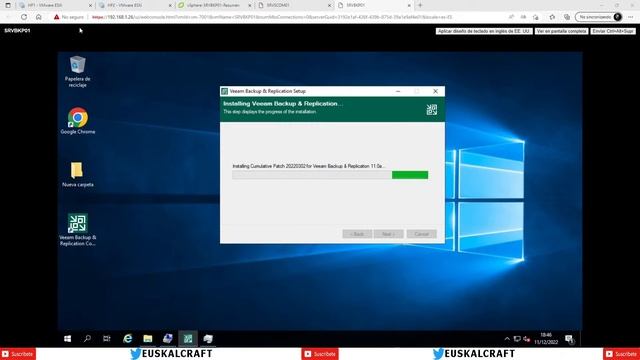Screen dimensions: 640x360
Task: Open Task View on the taskbar
Action: [107, 338]
